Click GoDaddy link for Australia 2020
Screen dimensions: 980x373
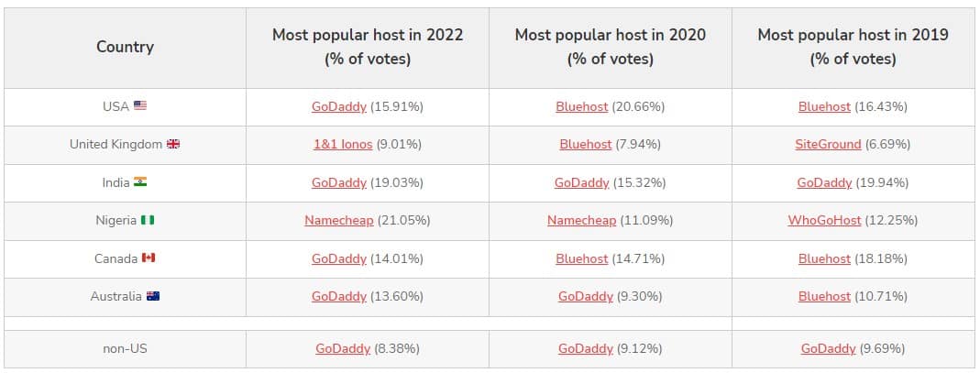[x=585, y=297]
